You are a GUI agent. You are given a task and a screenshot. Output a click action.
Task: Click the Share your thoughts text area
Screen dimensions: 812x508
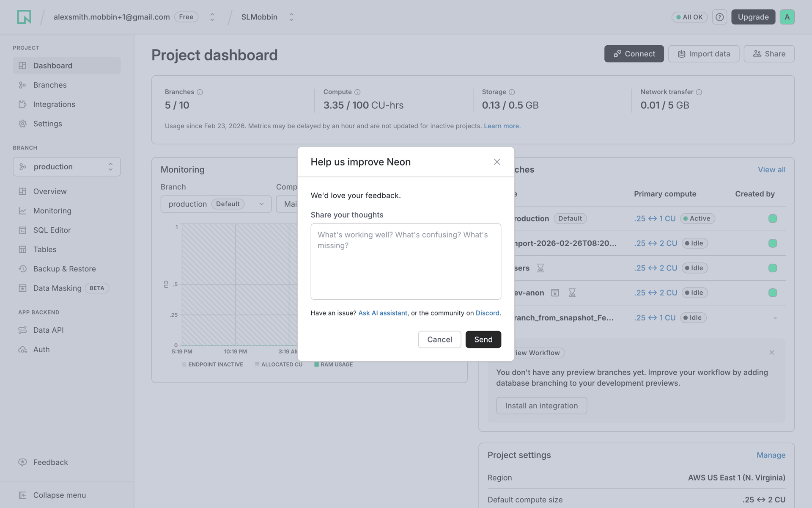406,262
